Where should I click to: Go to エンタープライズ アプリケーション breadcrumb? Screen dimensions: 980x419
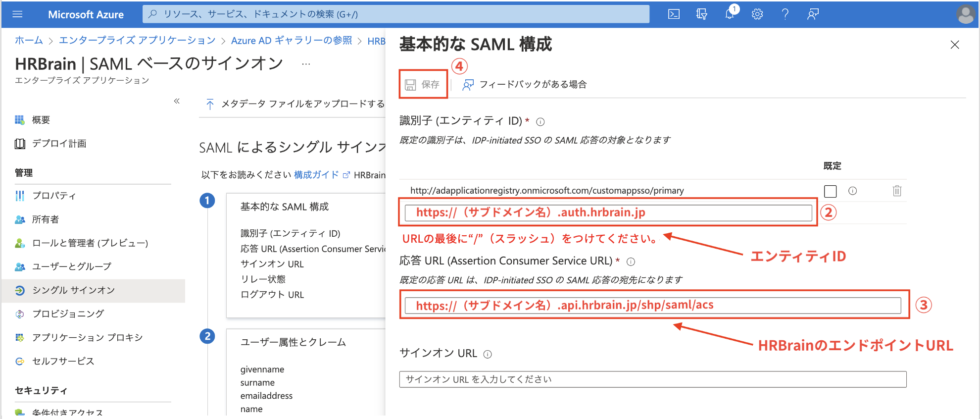[137, 41]
